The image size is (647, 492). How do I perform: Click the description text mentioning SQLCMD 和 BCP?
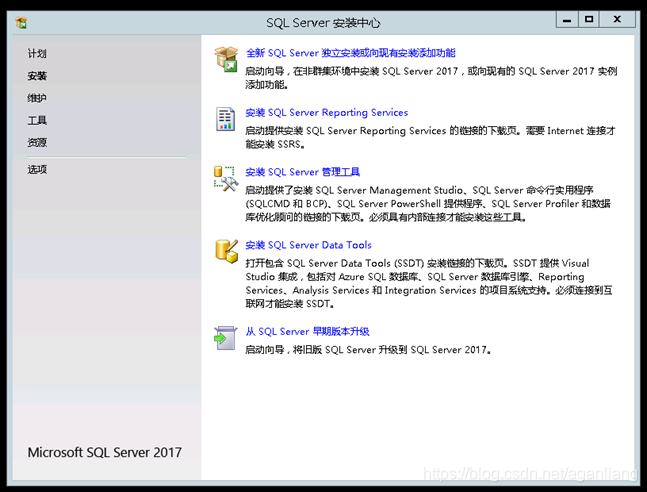pos(427,203)
